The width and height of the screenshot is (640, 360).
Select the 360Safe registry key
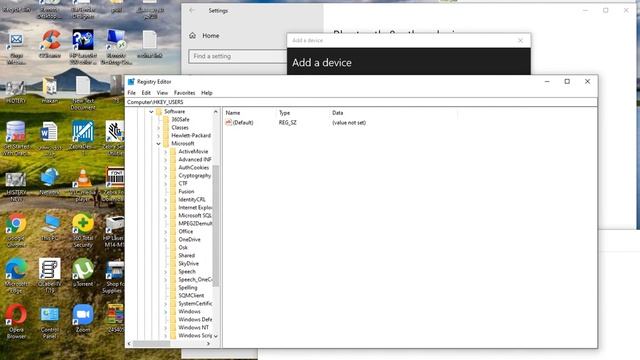(x=180, y=120)
